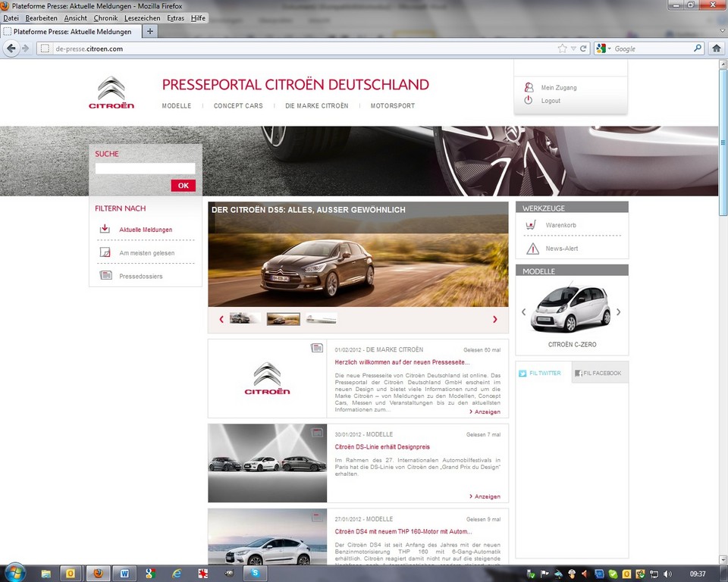
Task: Select the highlighted second slideshow thumbnail
Action: pyautogui.click(x=283, y=319)
